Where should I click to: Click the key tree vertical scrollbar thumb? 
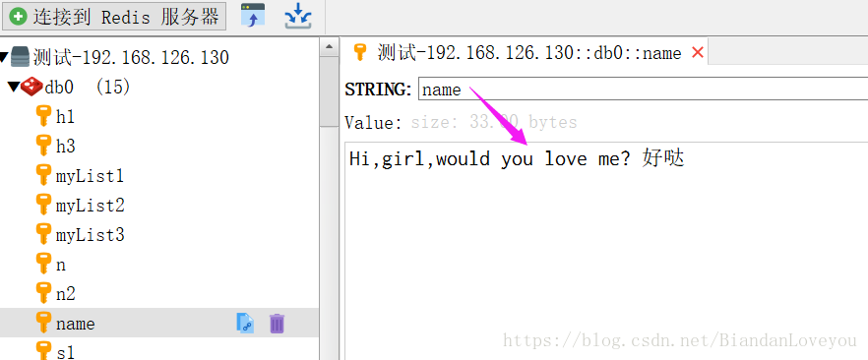point(329,90)
